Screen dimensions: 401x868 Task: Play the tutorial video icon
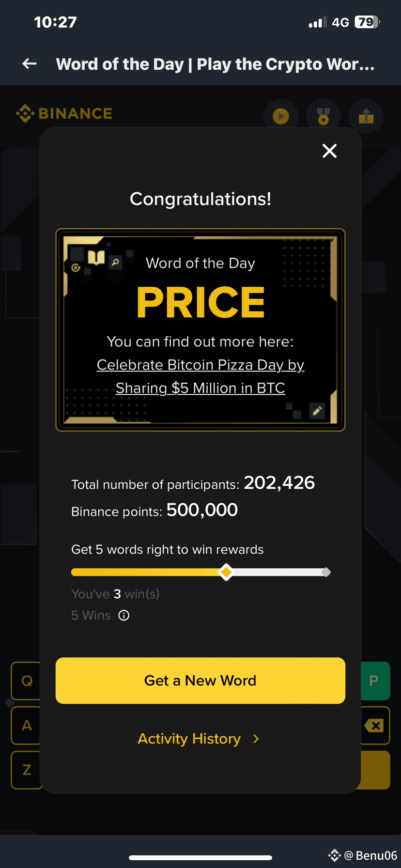[280, 116]
